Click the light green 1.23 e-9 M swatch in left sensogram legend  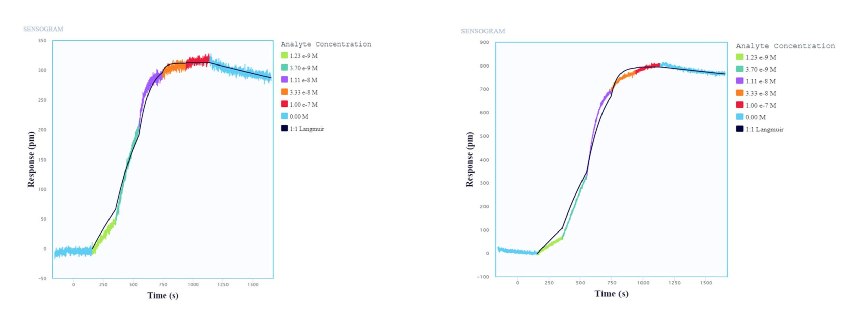coord(284,55)
